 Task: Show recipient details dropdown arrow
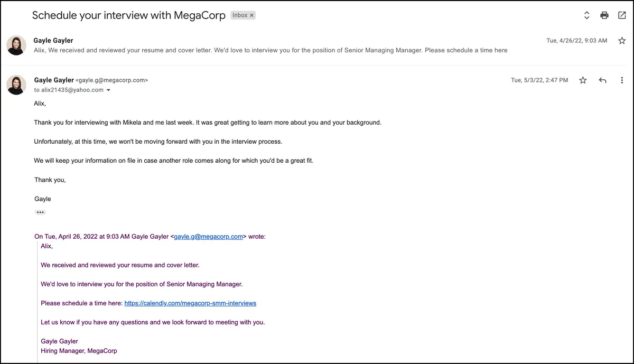pyautogui.click(x=108, y=90)
